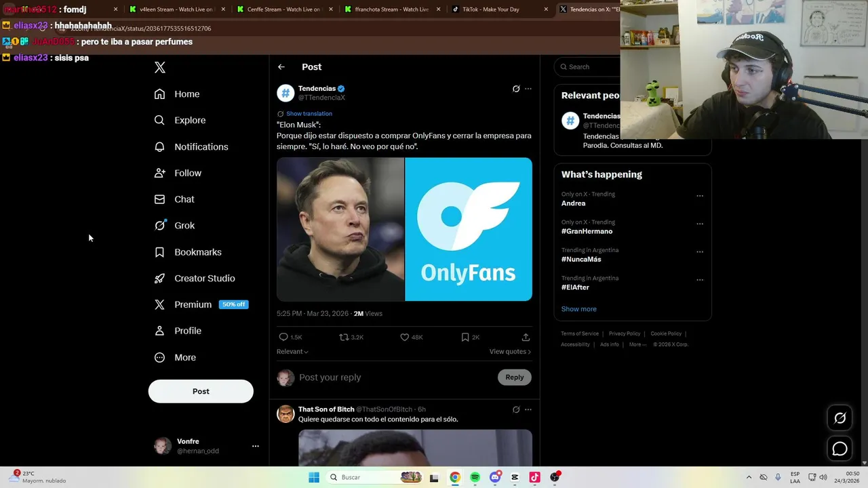Open the Elon Musk photo
Screen dimensions: 868x488
(340, 229)
